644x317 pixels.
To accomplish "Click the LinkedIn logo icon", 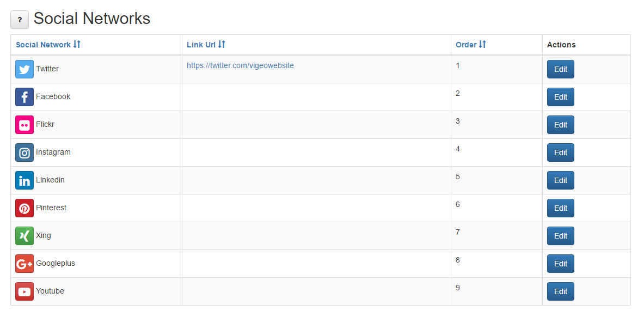I will 24,180.
